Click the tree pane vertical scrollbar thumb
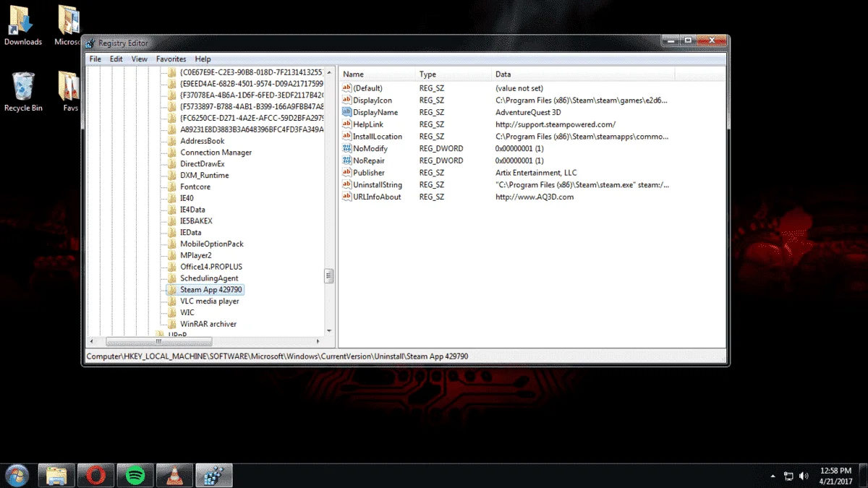Viewport: 868px width, 488px height. coord(329,275)
